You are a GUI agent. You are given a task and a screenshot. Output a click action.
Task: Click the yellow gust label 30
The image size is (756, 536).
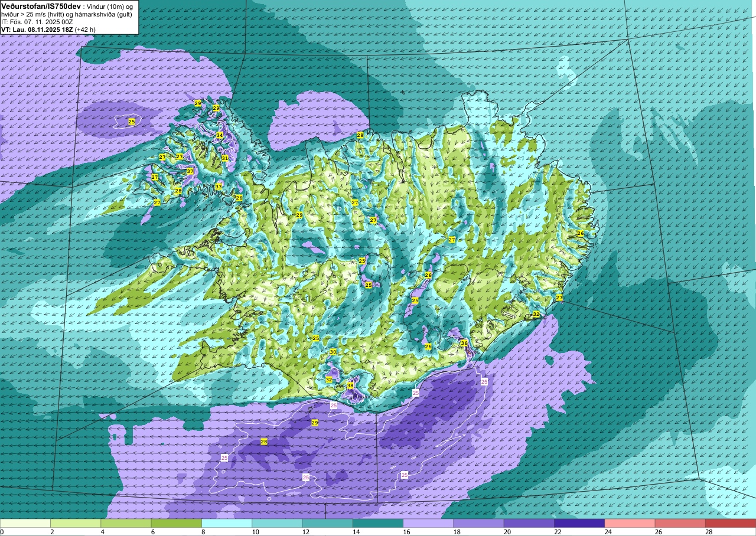click(333, 352)
